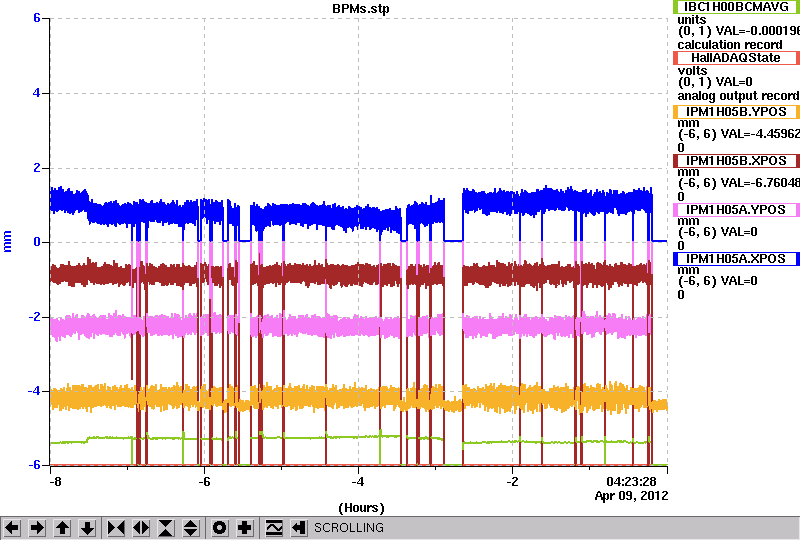Click the (-6, 6) VAL=0 readout under IPM1H05A.YPOS

tap(717, 232)
